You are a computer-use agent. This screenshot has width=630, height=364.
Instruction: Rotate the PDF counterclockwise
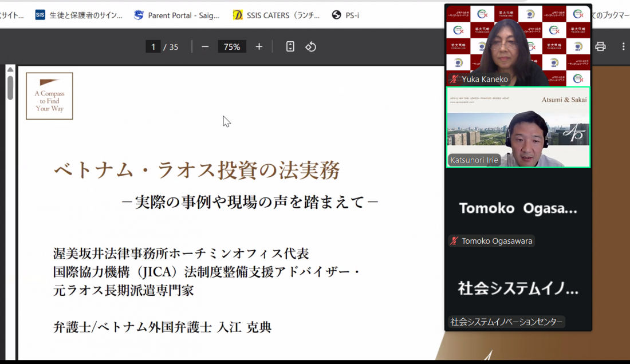(x=311, y=47)
